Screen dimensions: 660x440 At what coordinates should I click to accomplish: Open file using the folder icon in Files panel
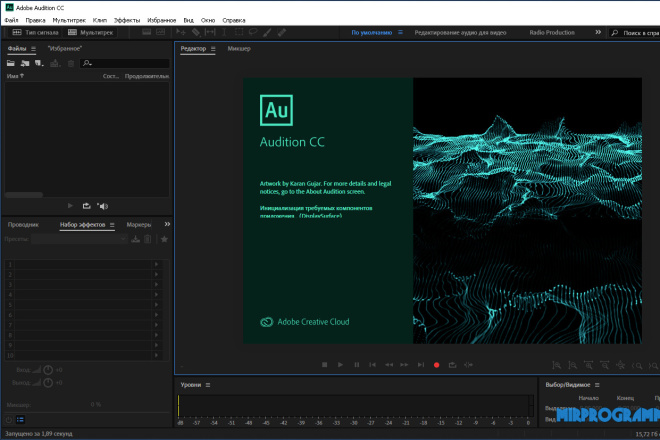point(11,63)
